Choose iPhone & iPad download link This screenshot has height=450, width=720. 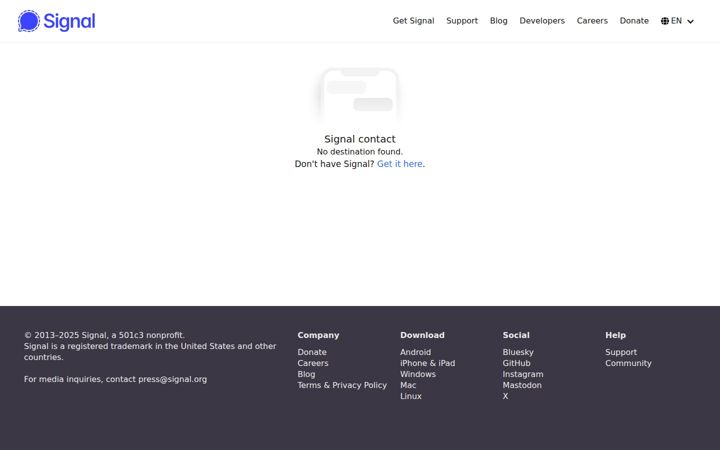point(428,363)
